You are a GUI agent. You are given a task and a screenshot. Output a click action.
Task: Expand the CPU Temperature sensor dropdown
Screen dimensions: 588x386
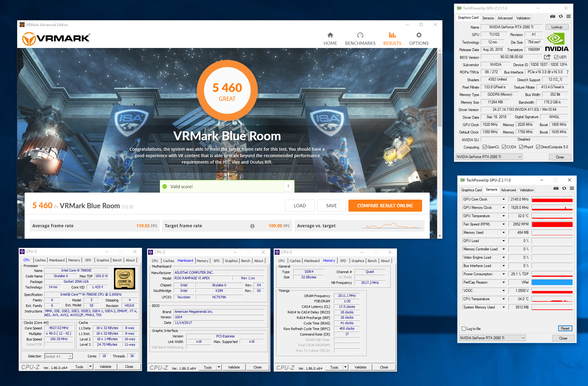[x=504, y=299]
